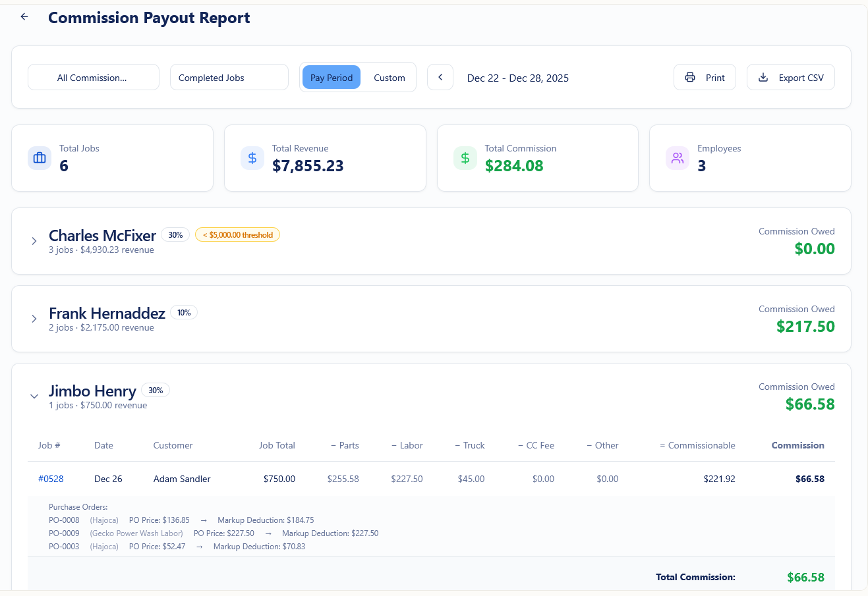Click the Dec 22 - Dec 28 date range display
The width and height of the screenshot is (868, 596).
517,78
